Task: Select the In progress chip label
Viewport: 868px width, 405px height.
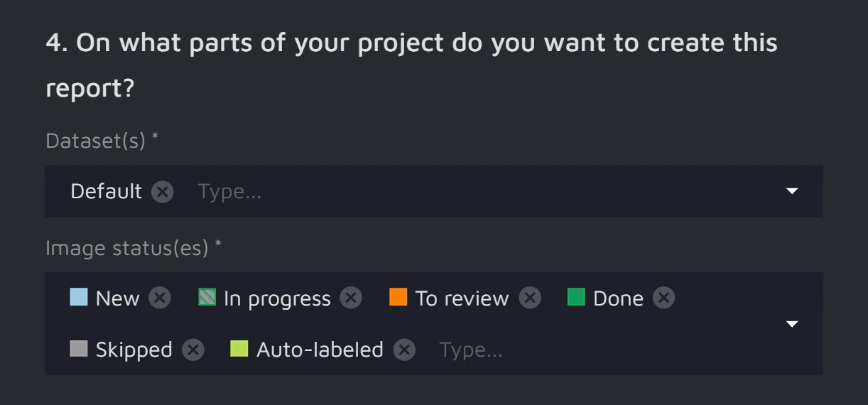Action: pos(277,298)
